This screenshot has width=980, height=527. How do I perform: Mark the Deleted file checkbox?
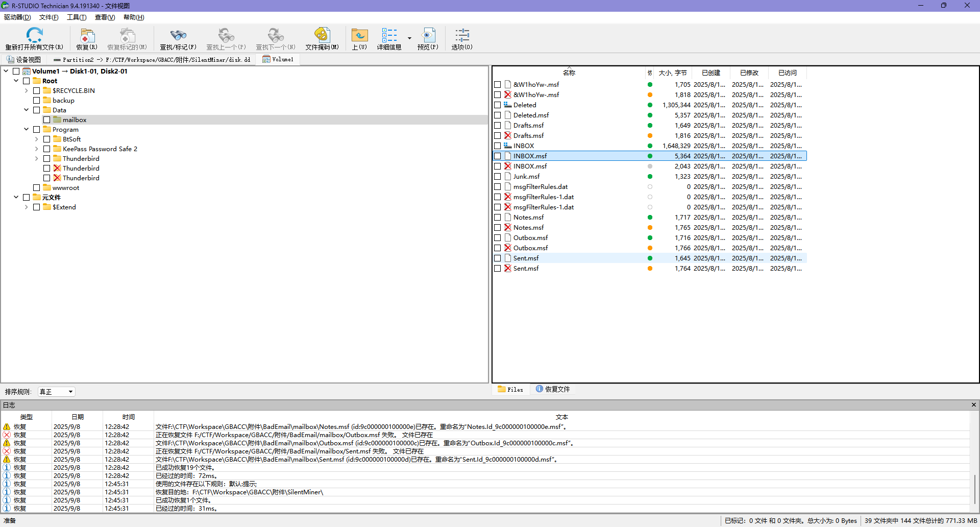(x=497, y=105)
